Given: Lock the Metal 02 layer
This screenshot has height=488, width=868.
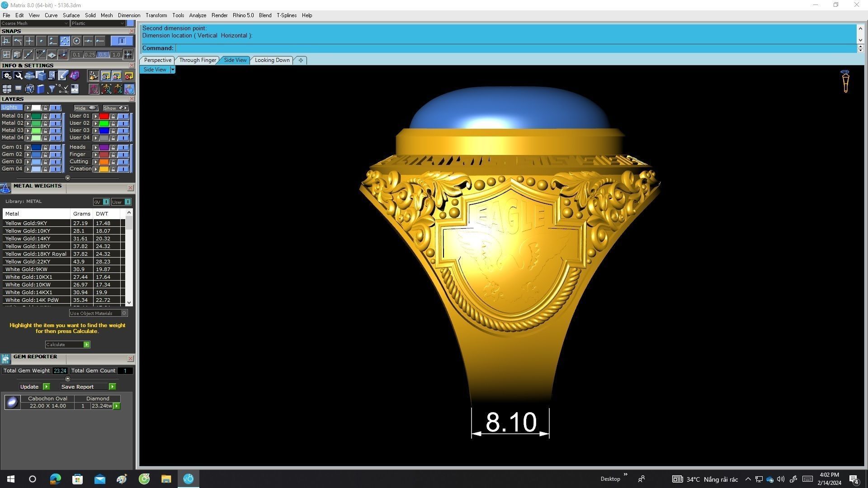Looking at the screenshot, I should [x=45, y=123].
